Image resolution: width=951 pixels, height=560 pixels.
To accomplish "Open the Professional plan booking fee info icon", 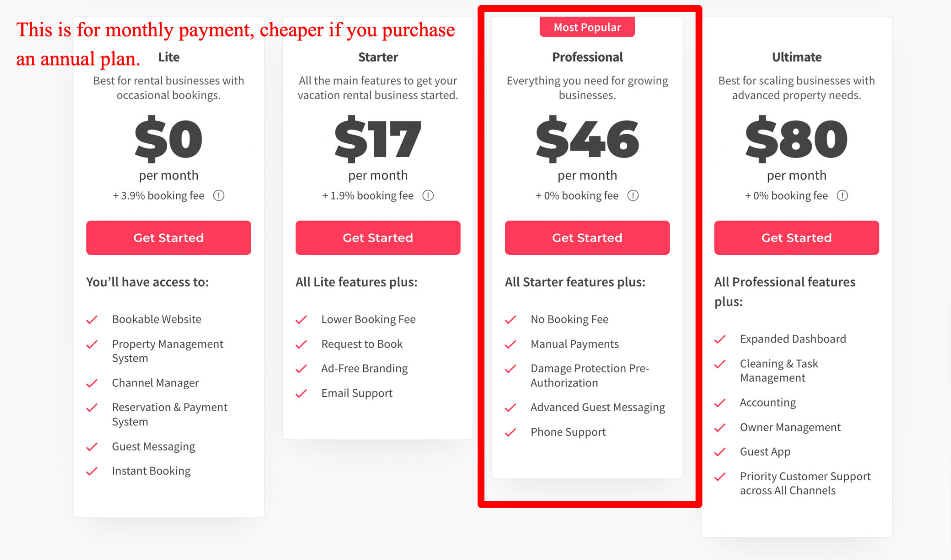I will pos(633,196).
